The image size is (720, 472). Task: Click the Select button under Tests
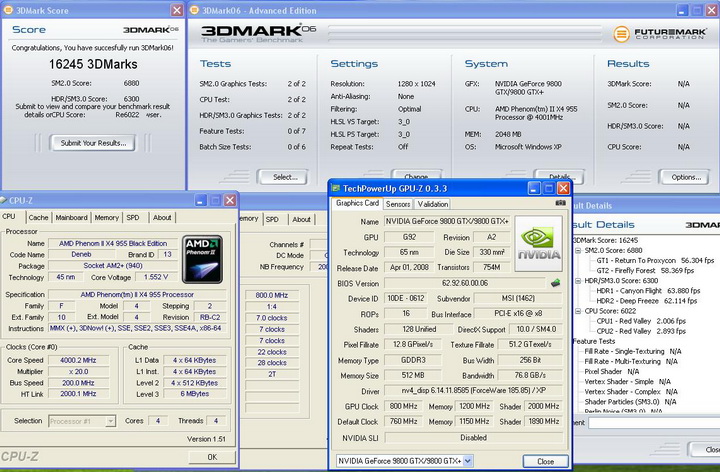click(x=283, y=177)
